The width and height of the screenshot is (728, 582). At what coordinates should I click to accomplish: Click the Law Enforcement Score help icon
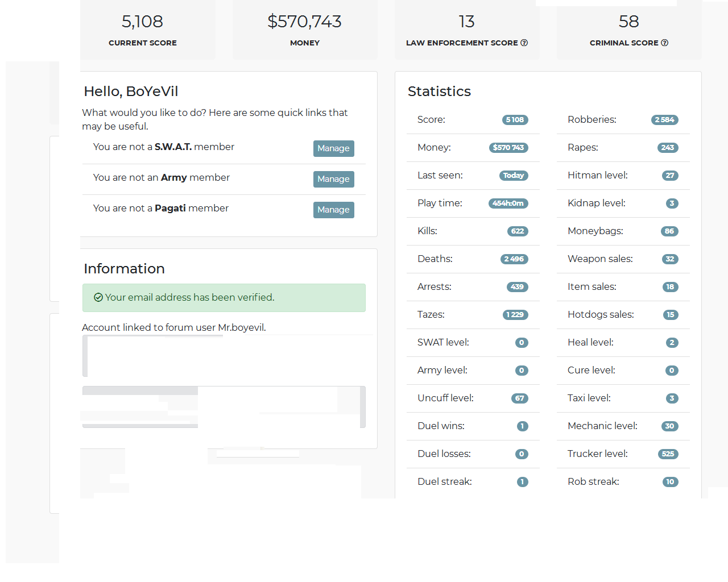tap(524, 43)
